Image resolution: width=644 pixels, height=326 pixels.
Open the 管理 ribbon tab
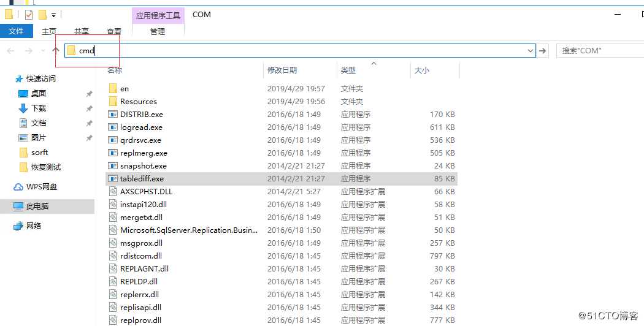(158, 31)
